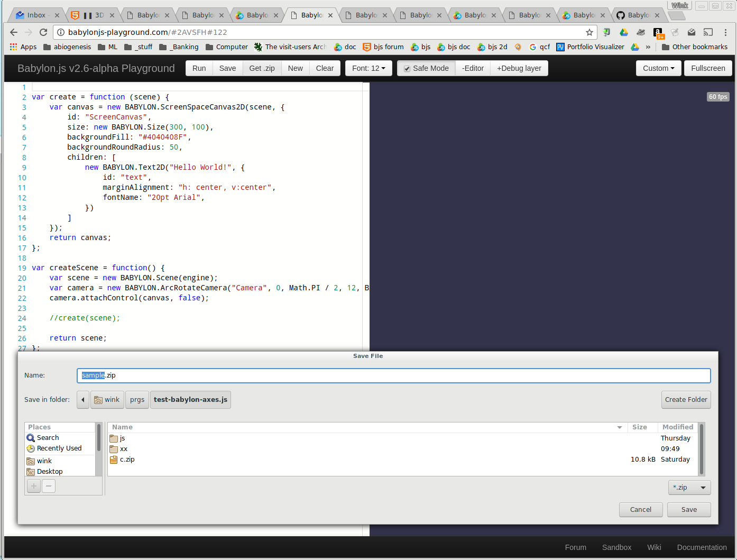Screen dimensions: 737x560
Task: Click Clear in the playground toolbar
Action: pos(325,68)
